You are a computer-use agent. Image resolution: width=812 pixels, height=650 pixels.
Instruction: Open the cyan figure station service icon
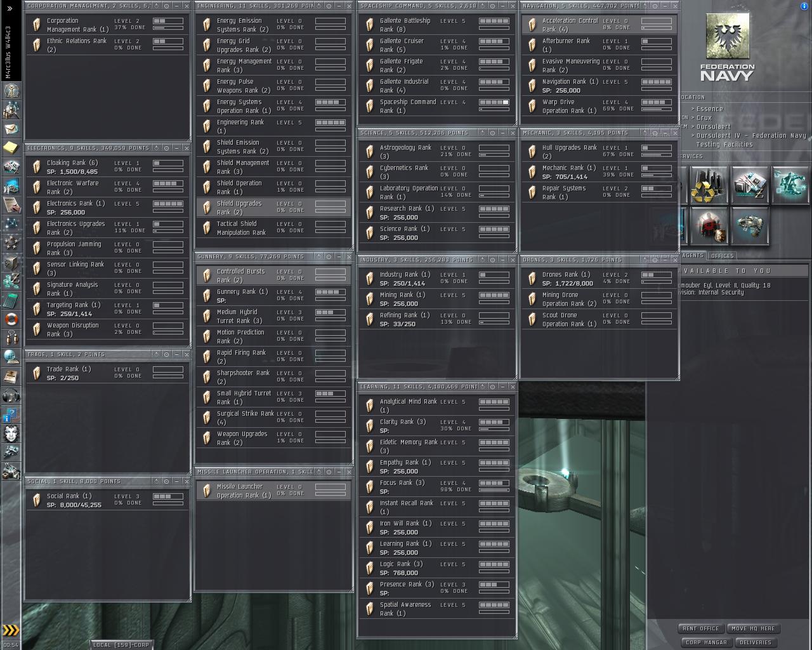click(x=790, y=185)
